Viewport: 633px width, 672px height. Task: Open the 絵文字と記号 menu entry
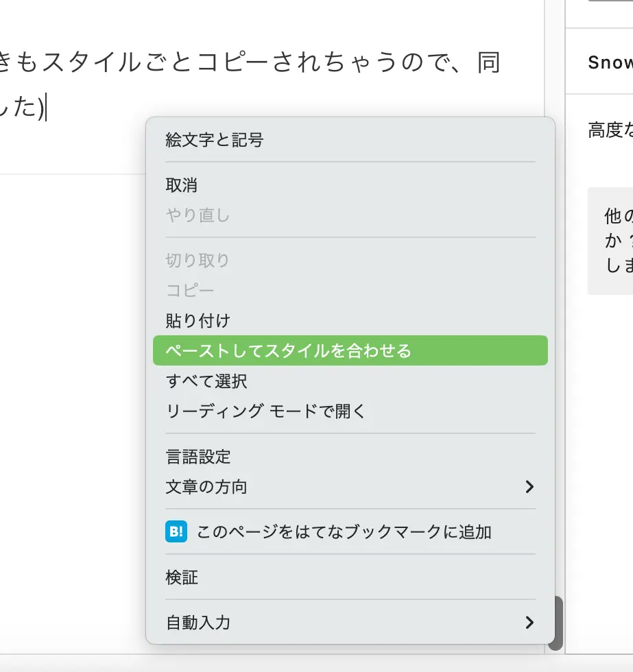pyautogui.click(x=215, y=141)
